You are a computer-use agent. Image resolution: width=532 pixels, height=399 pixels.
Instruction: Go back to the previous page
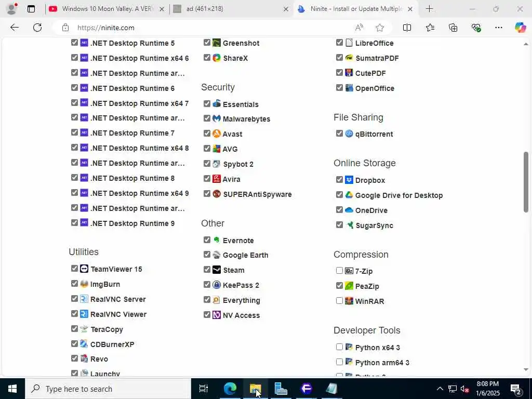(15, 28)
